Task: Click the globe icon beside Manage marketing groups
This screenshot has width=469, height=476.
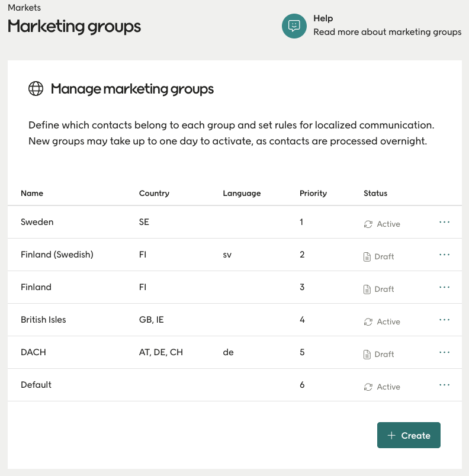Action: coord(36,89)
